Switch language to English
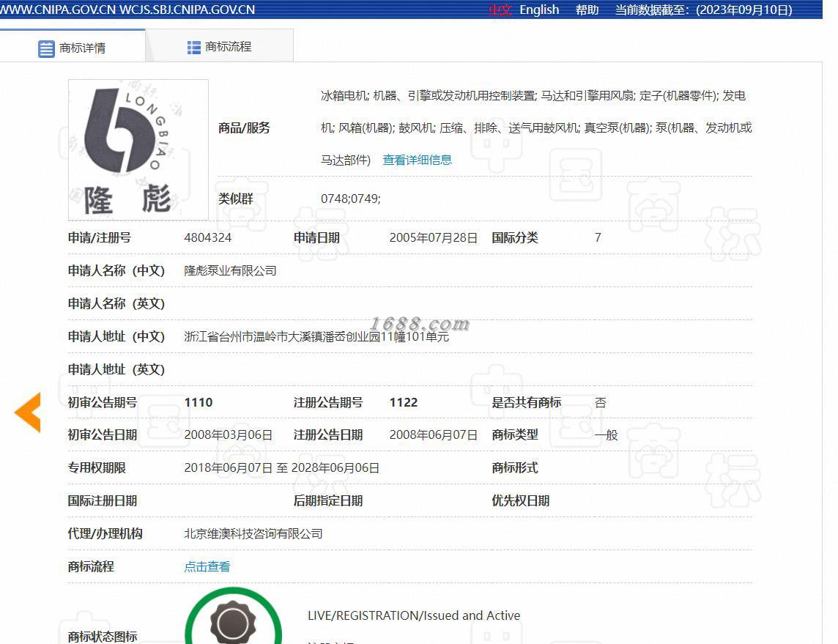This screenshot has width=838, height=644. (x=539, y=10)
